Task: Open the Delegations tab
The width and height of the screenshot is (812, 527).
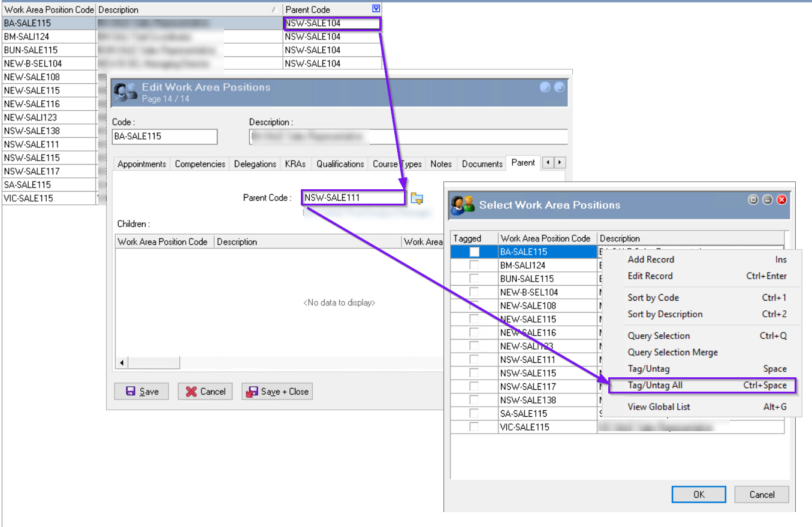Action: pyautogui.click(x=255, y=163)
